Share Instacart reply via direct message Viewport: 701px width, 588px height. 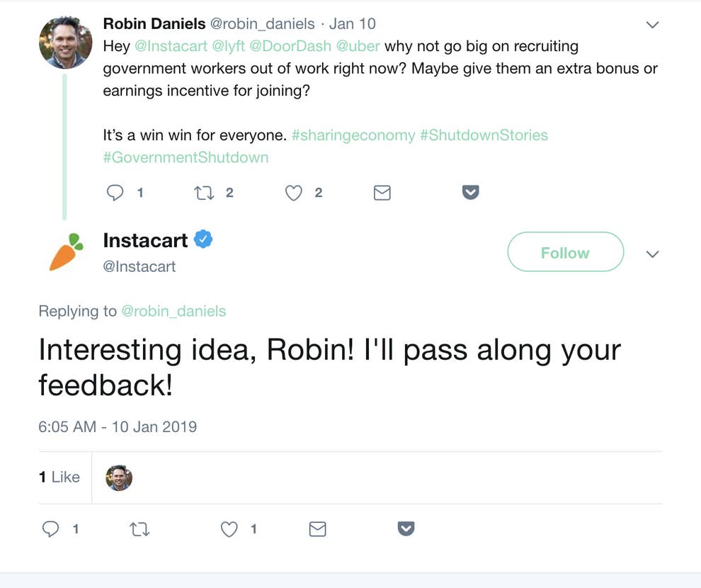(x=318, y=528)
